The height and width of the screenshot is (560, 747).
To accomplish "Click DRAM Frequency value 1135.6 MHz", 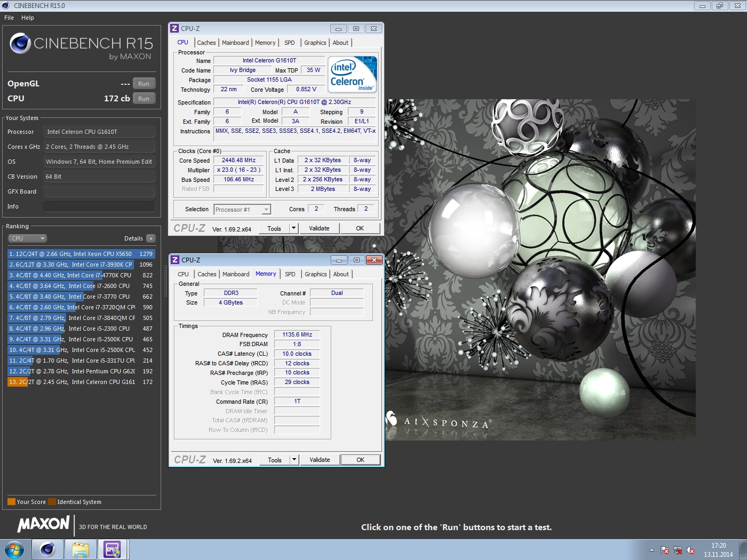I will [x=297, y=334].
